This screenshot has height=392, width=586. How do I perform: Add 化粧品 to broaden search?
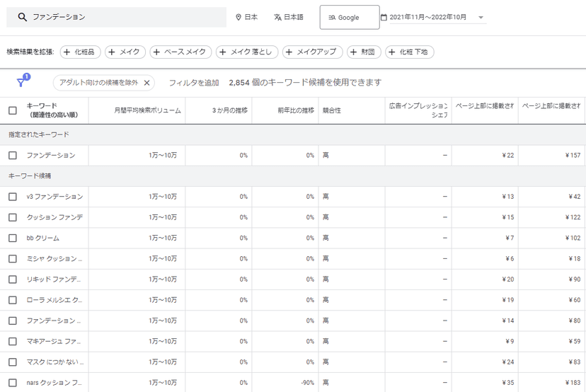[x=80, y=52]
